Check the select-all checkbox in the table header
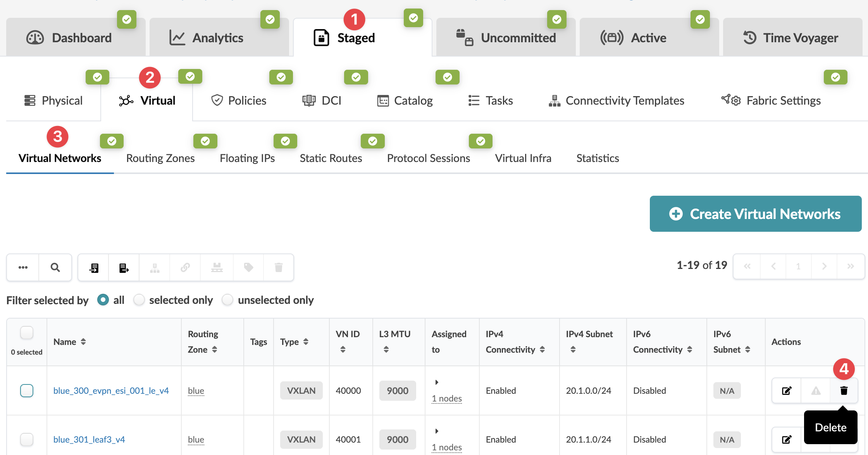This screenshot has width=868, height=455. click(x=26, y=333)
